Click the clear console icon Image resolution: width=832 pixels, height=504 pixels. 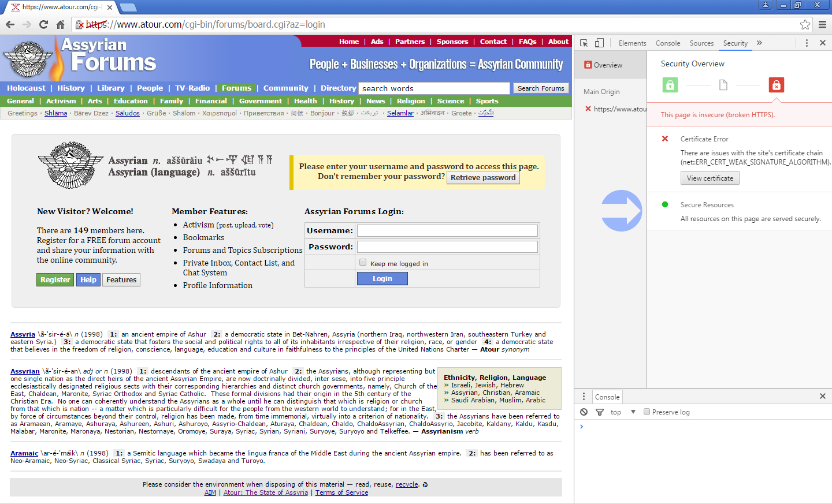point(584,412)
